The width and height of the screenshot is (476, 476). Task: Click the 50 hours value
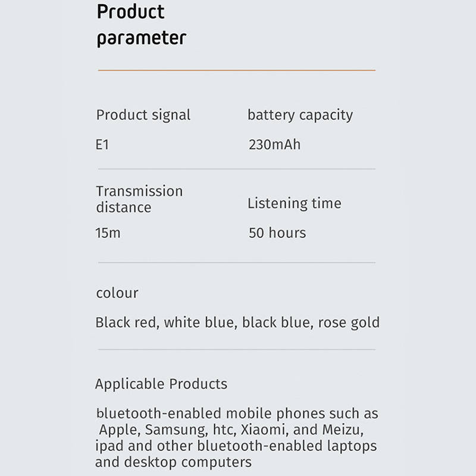(x=277, y=233)
